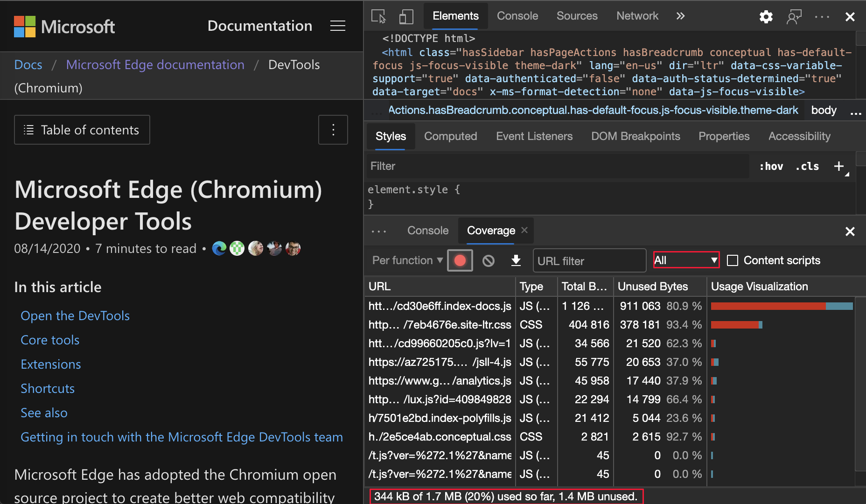
Task: Click the send feedback icon
Action: 794,17
